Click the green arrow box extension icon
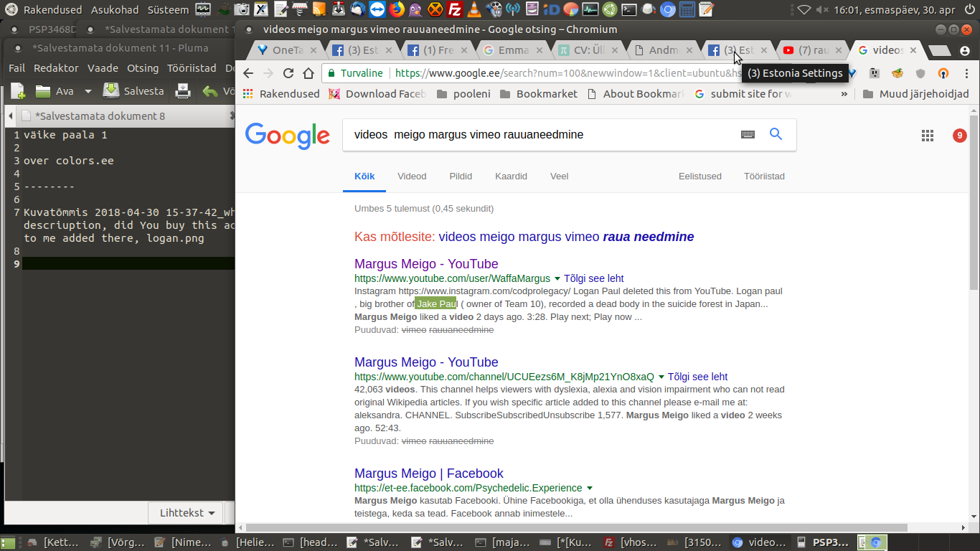The image size is (980, 551). tap(897, 73)
